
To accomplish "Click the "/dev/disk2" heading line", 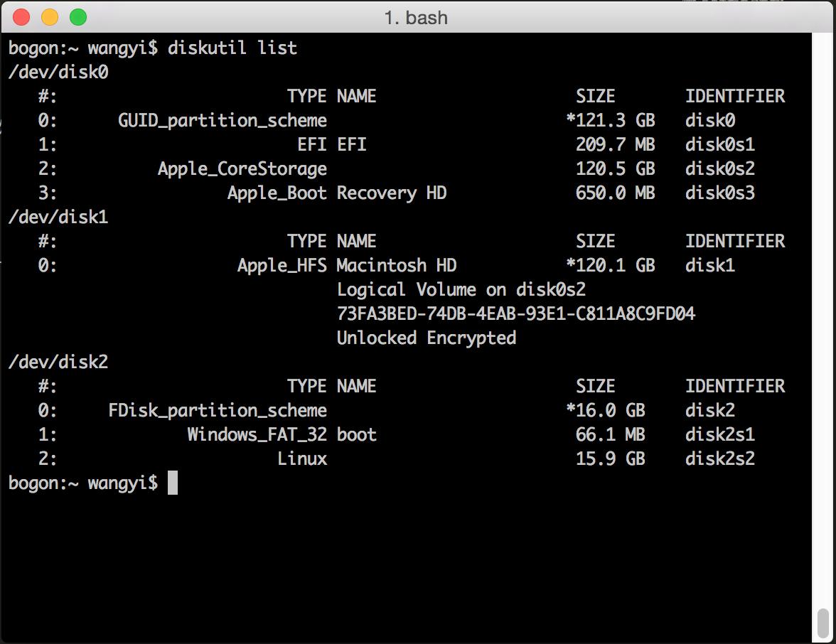I will click(58, 362).
